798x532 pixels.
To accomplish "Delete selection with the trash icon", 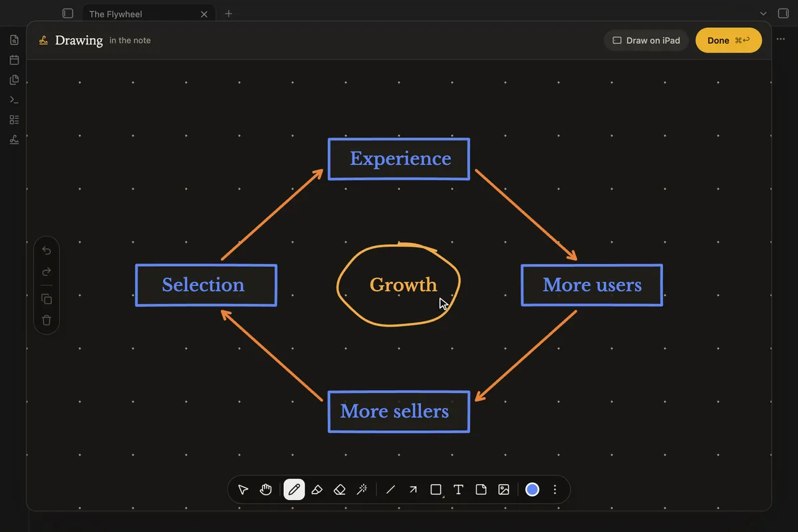I will coord(47,320).
